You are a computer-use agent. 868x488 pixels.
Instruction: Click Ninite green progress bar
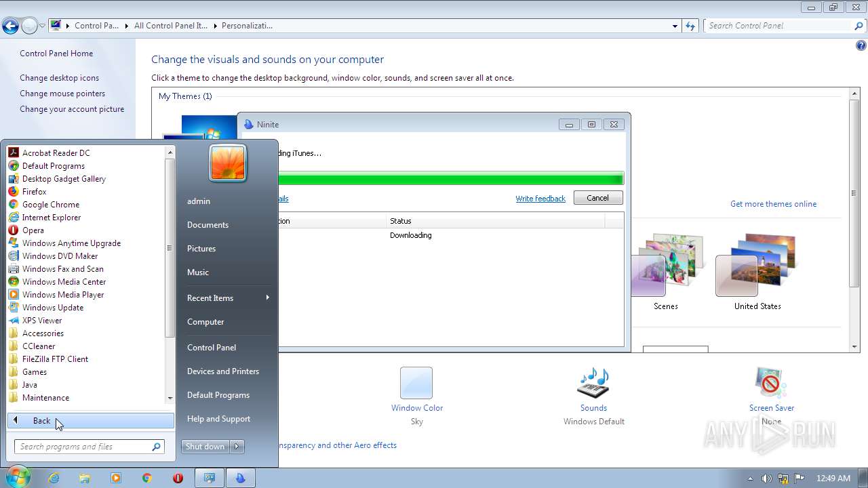pos(450,179)
